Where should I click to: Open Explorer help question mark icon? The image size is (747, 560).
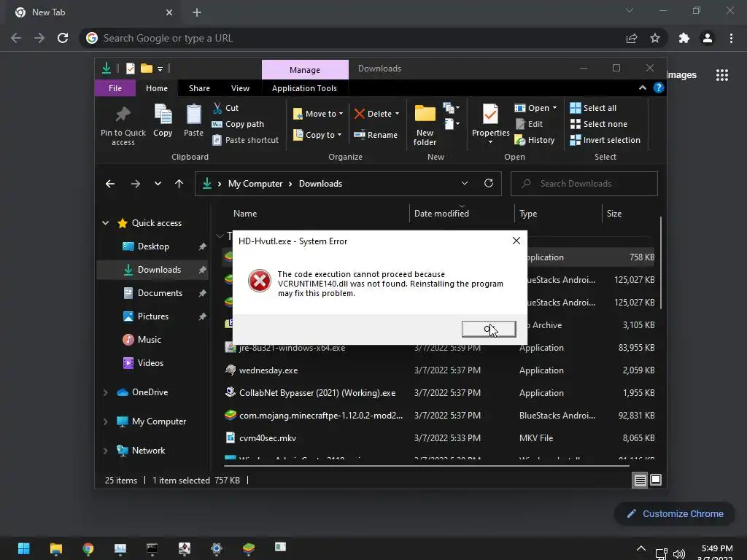tap(659, 87)
